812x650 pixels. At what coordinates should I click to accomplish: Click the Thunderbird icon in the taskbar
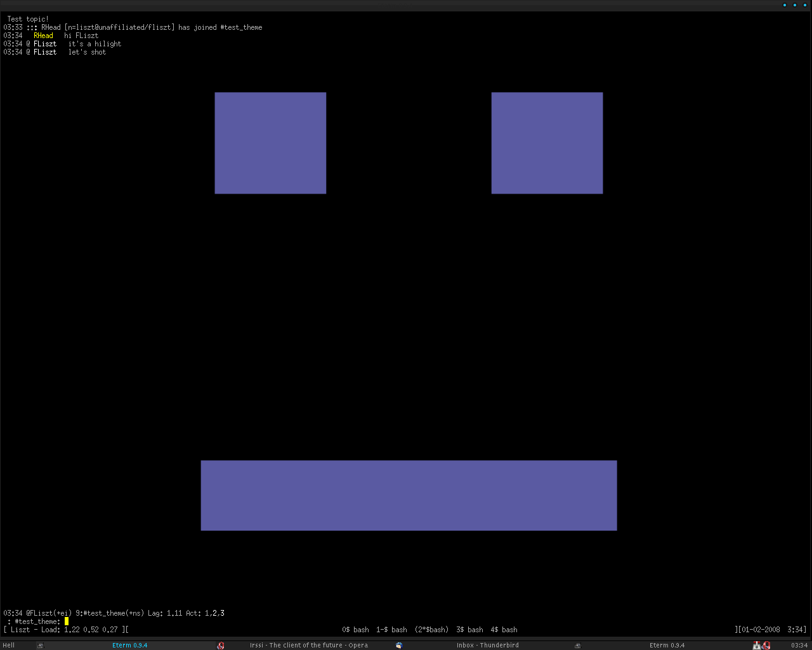click(399, 646)
